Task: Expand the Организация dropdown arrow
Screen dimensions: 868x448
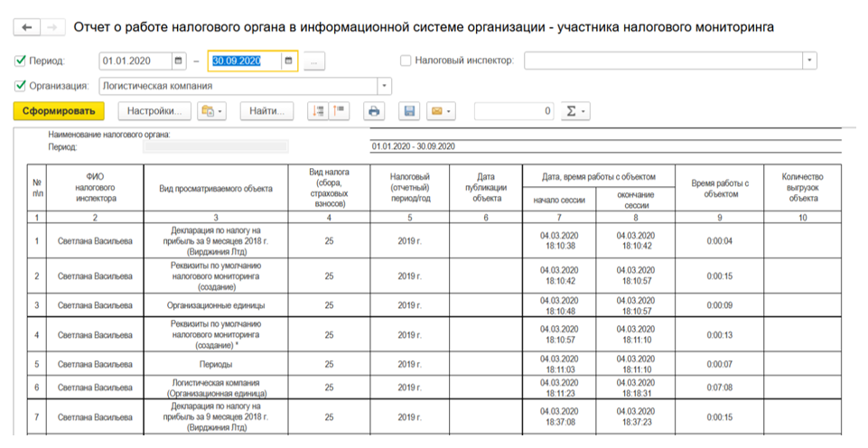Action: coord(385,87)
